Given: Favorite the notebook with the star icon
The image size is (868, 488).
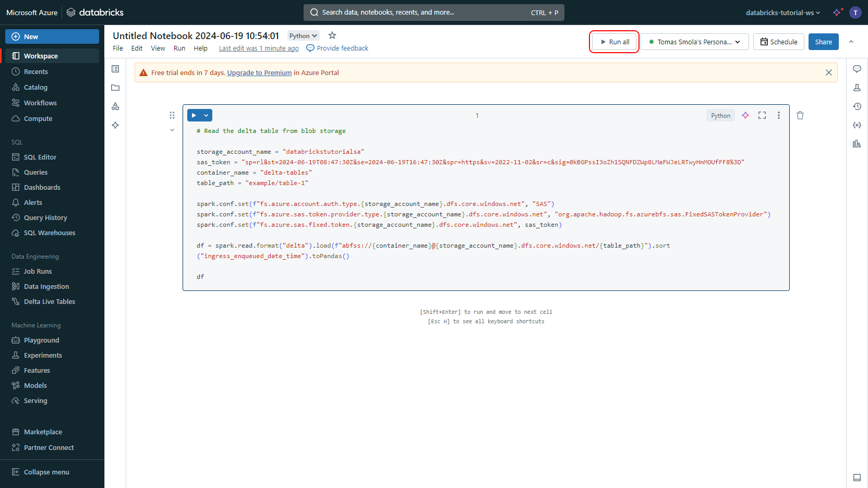Looking at the screenshot, I should (332, 35).
